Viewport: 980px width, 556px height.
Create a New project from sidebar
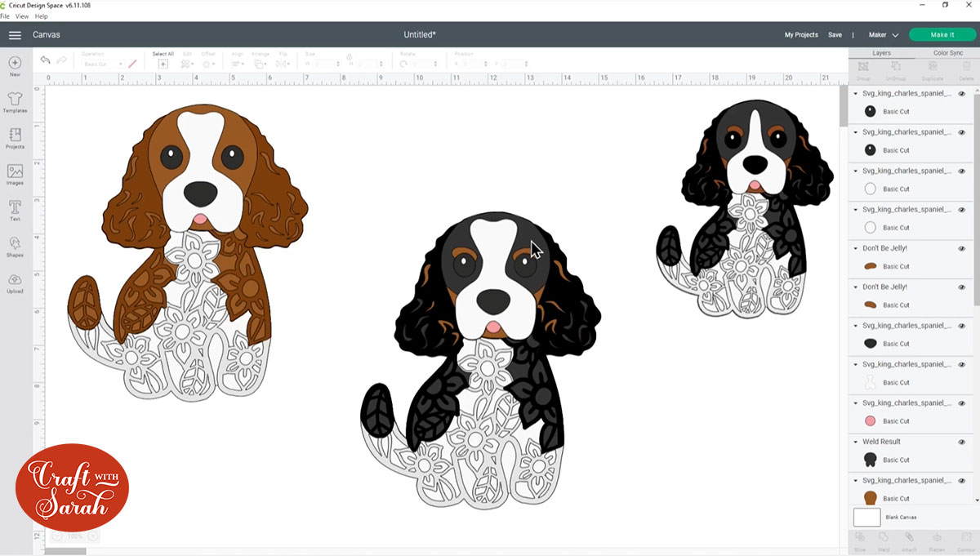click(15, 65)
